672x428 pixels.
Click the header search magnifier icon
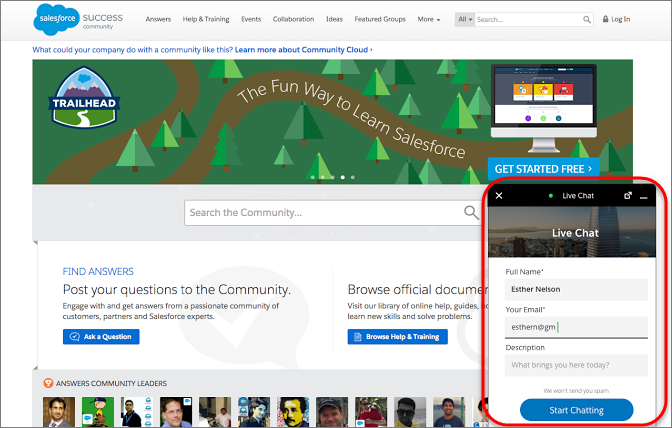[x=587, y=19]
